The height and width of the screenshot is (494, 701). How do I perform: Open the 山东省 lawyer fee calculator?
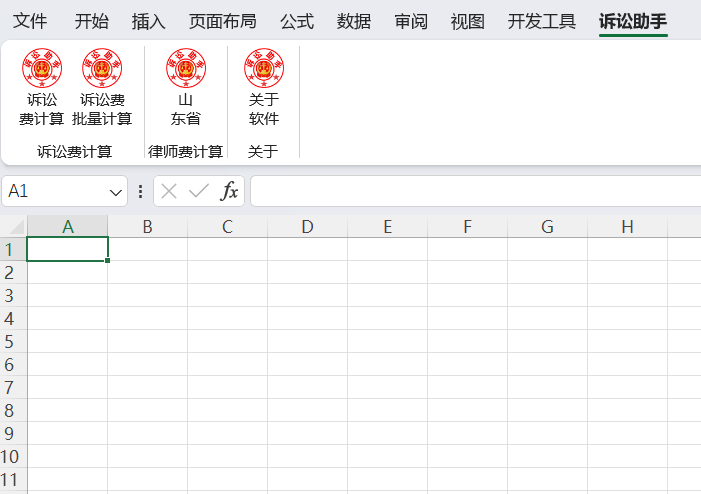pos(185,88)
